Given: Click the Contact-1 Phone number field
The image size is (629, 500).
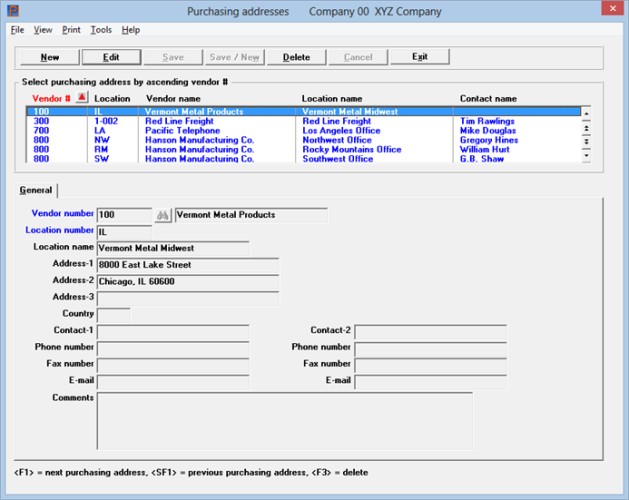Looking at the screenshot, I should (173, 349).
